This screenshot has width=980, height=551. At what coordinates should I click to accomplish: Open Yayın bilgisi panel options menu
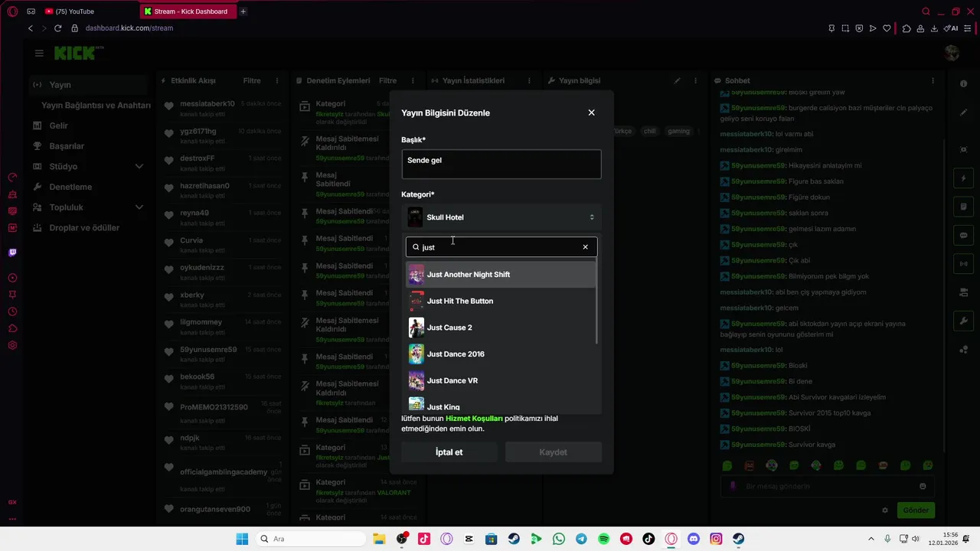[695, 80]
